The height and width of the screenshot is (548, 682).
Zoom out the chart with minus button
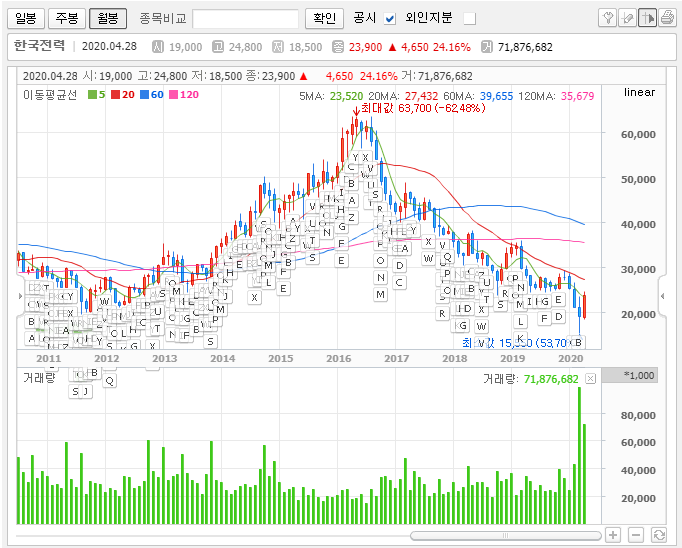pos(636,535)
